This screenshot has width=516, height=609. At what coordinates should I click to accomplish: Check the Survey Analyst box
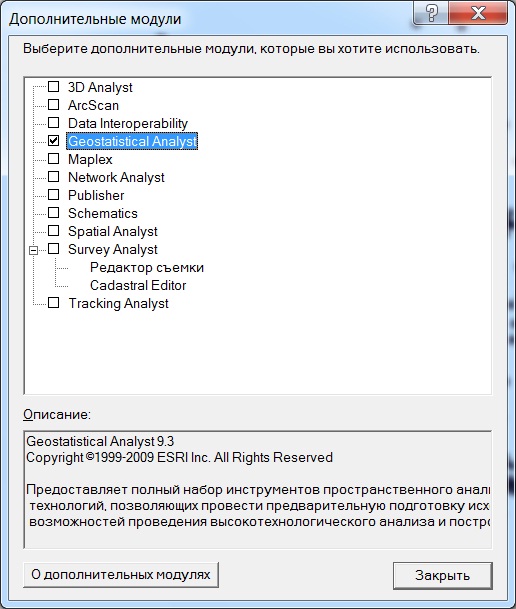point(54,249)
